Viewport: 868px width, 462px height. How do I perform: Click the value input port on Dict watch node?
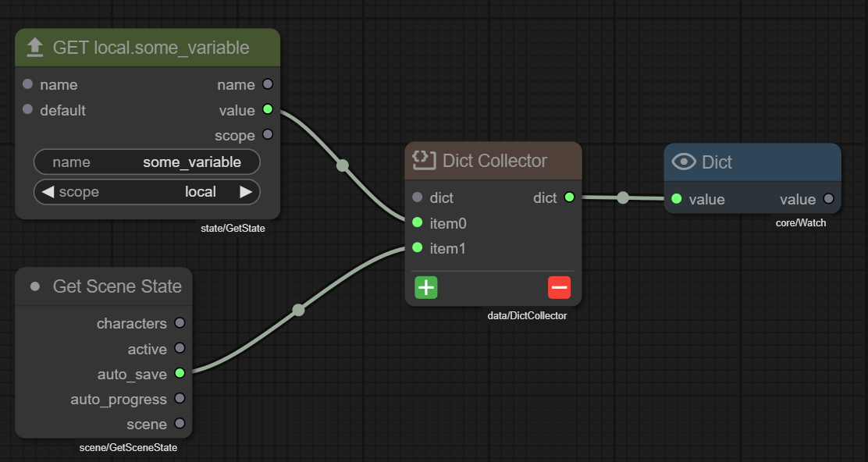pyautogui.click(x=676, y=199)
